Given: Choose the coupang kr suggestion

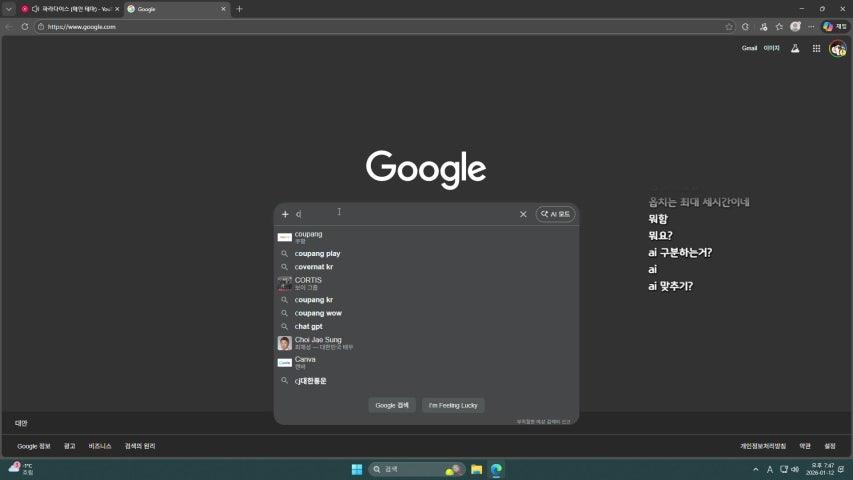Looking at the screenshot, I should click(426, 300).
